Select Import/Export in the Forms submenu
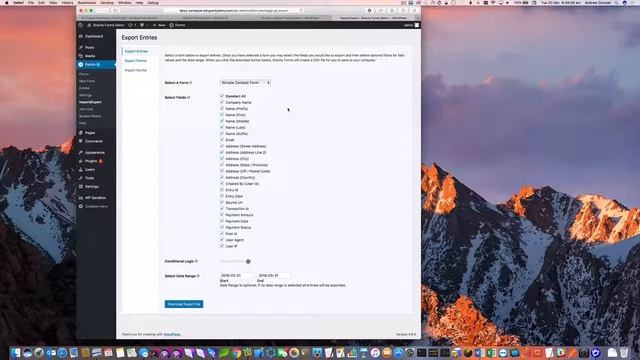The width and height of the screenshot is (640, 360). point(90,102)
